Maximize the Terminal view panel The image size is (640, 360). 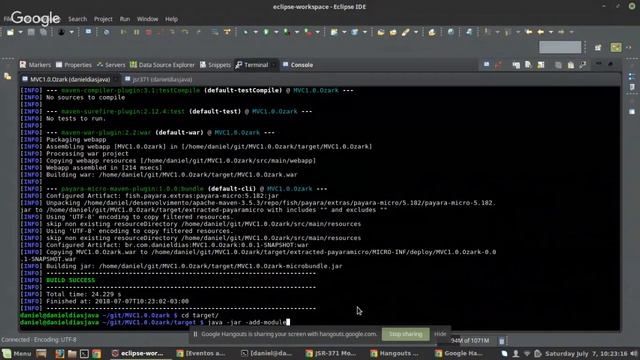(611, 64)
